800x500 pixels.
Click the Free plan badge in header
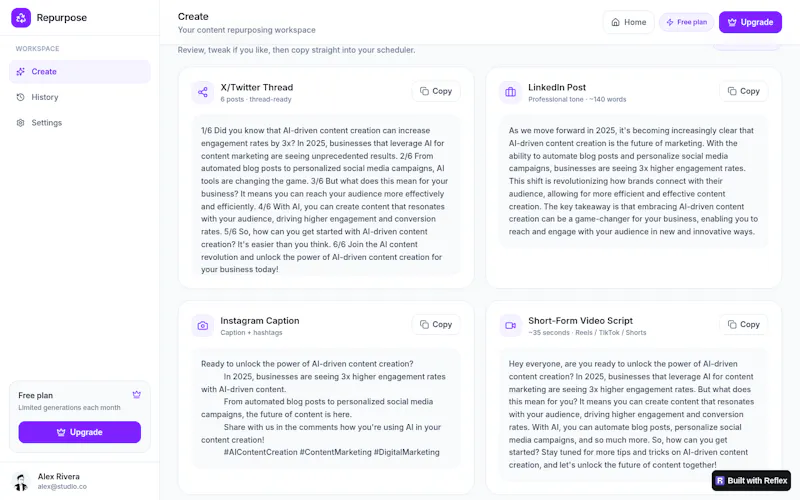click(686, 22)
